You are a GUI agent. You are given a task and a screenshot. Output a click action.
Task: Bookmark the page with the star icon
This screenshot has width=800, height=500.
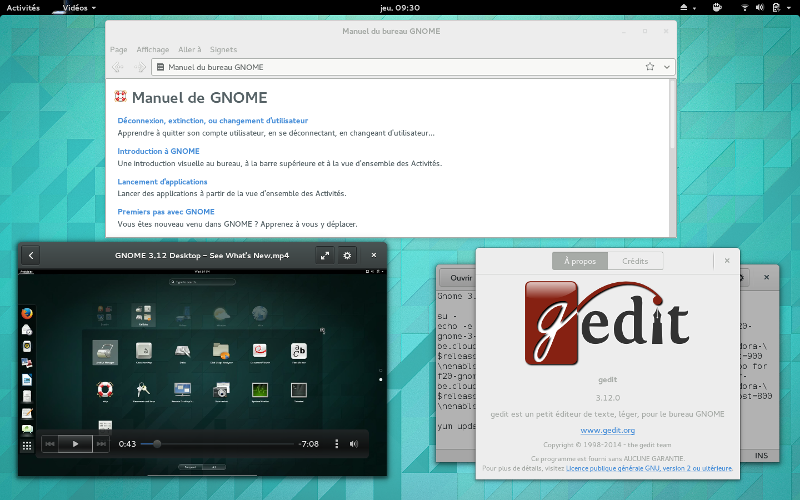[x=650, y=67]
